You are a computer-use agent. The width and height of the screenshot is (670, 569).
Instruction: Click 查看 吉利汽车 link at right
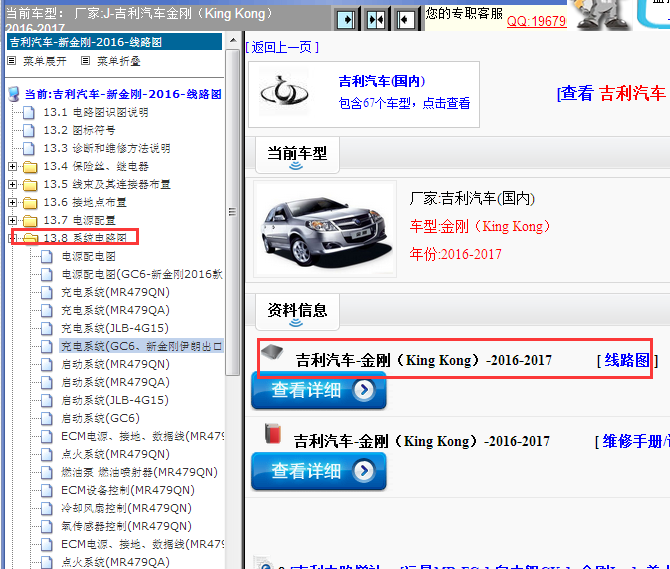tap(612, 93)
